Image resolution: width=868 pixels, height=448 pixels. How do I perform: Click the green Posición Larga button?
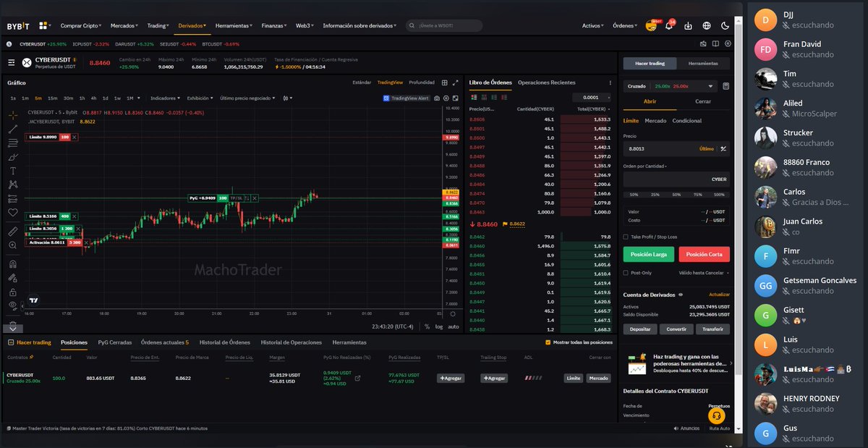649,255
